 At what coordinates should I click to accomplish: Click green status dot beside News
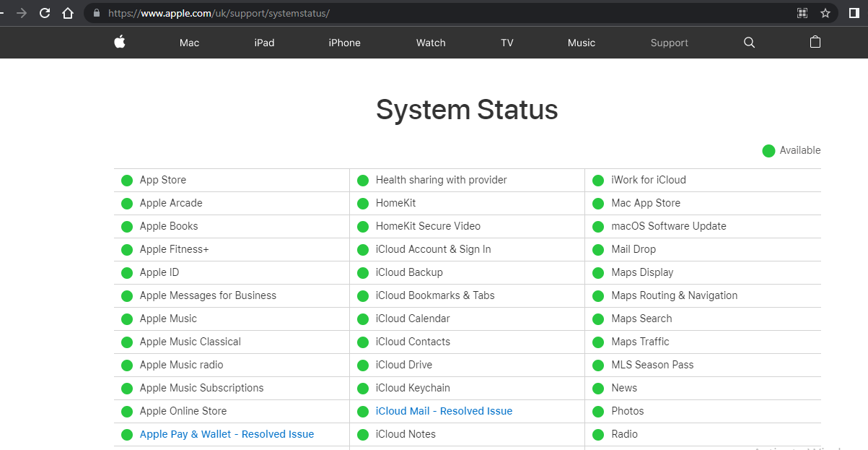(x=598, y=389)
